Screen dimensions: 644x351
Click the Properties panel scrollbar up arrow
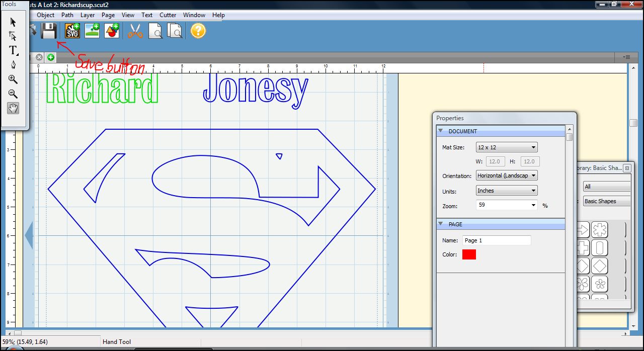point(569,129)
